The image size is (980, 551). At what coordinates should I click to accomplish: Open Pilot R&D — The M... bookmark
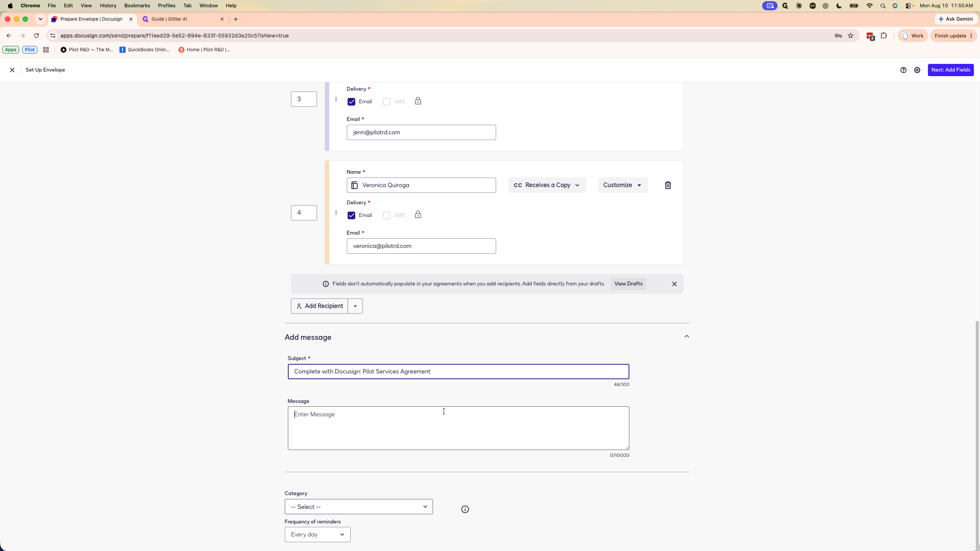(x=87, y=50)
